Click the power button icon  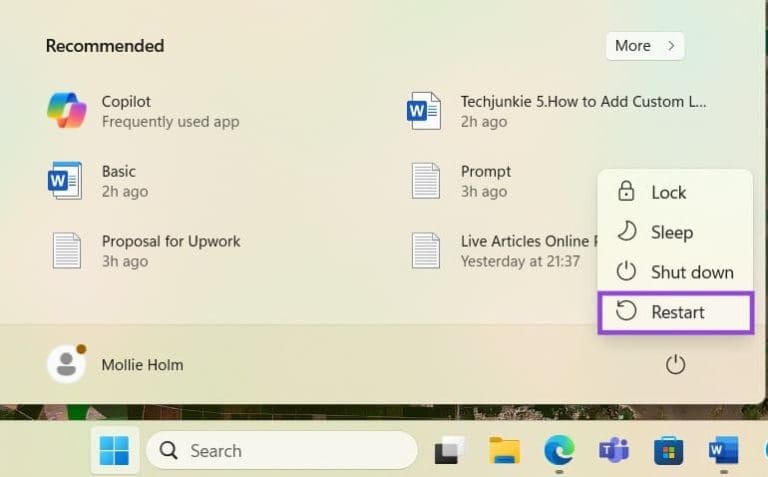[x=676, y=365]
